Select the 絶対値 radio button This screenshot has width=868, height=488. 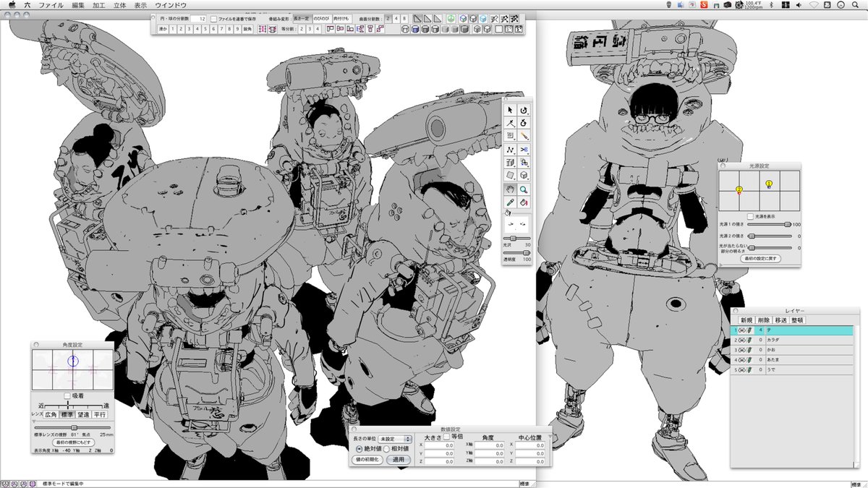[x=359, y=448]
